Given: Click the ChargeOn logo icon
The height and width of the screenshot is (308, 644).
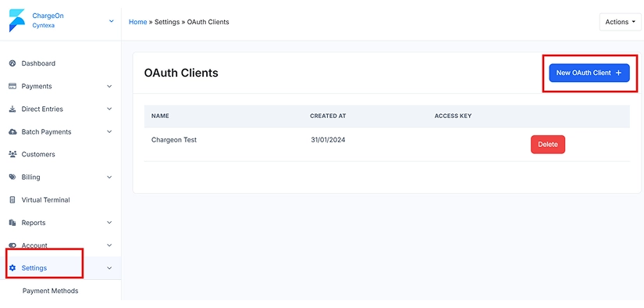Looking at the screenshot, I should coord(17,20).
